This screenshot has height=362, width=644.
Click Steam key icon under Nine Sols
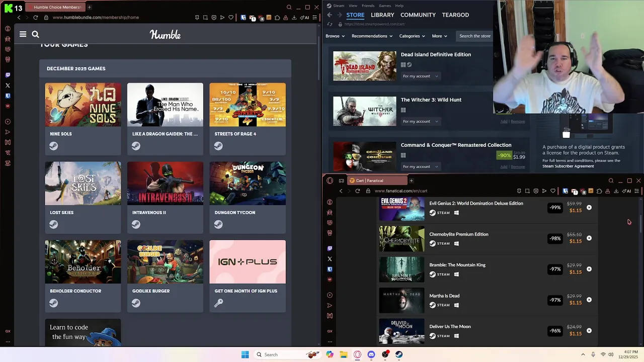click(54, 146)
